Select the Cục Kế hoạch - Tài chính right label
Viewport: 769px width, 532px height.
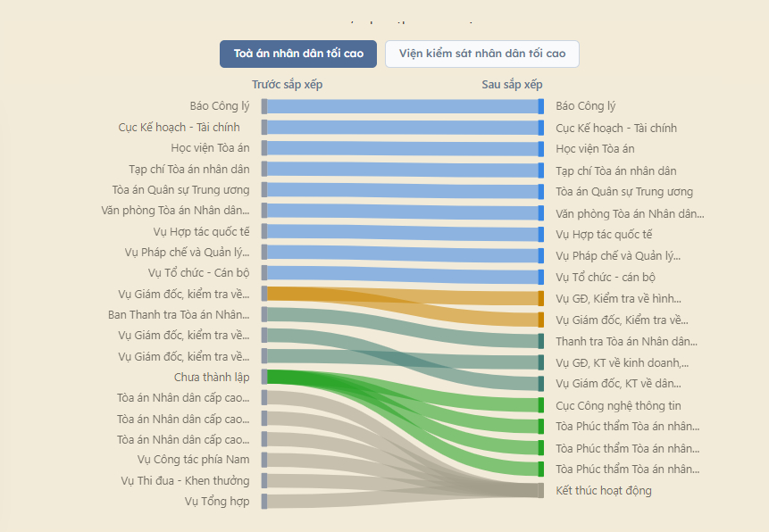point(616,129)
